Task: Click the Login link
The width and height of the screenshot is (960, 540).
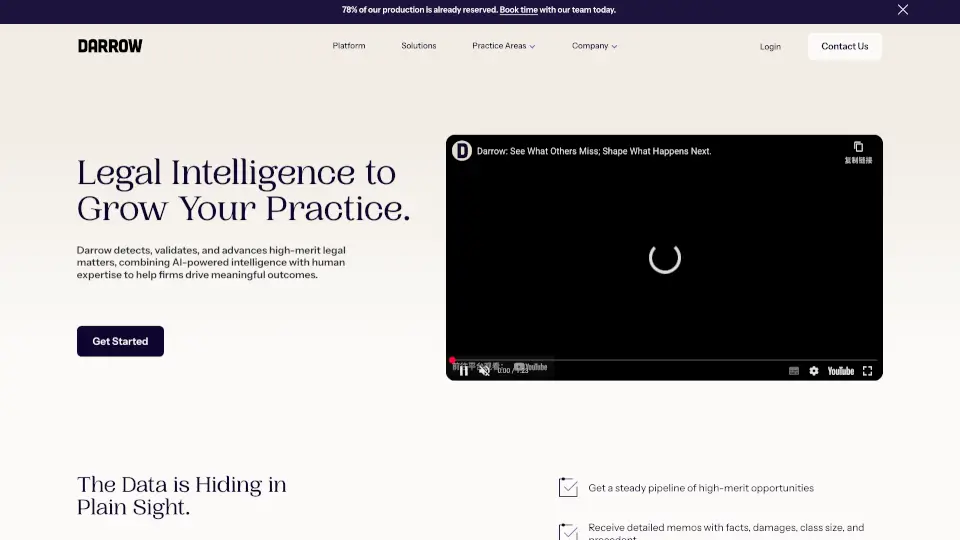Action: [770, 46]
